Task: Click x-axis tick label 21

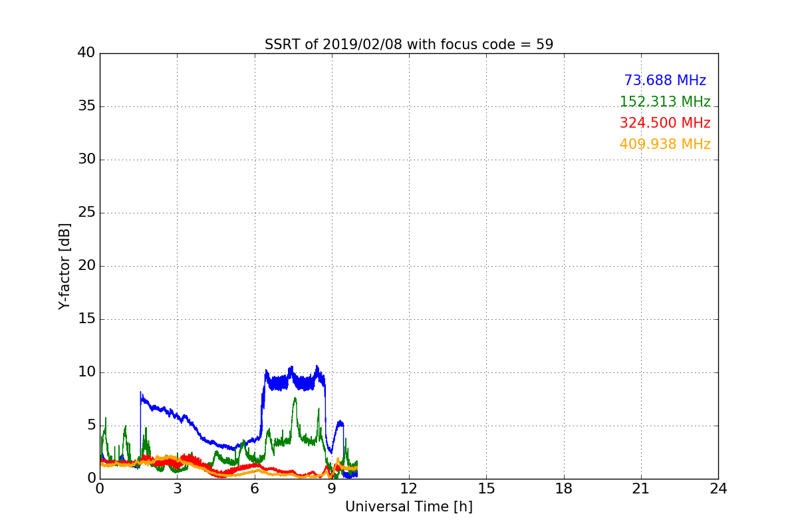Action: click(x=641, y=489)
